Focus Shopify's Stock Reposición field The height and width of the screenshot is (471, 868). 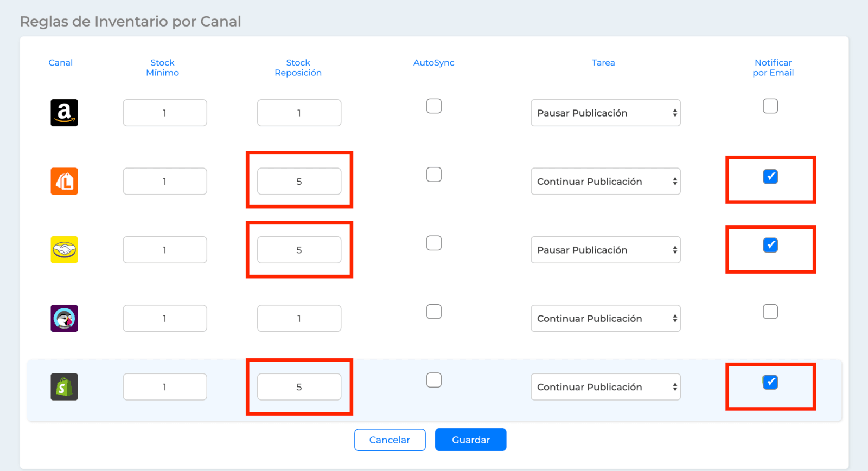tap(299, 387)
